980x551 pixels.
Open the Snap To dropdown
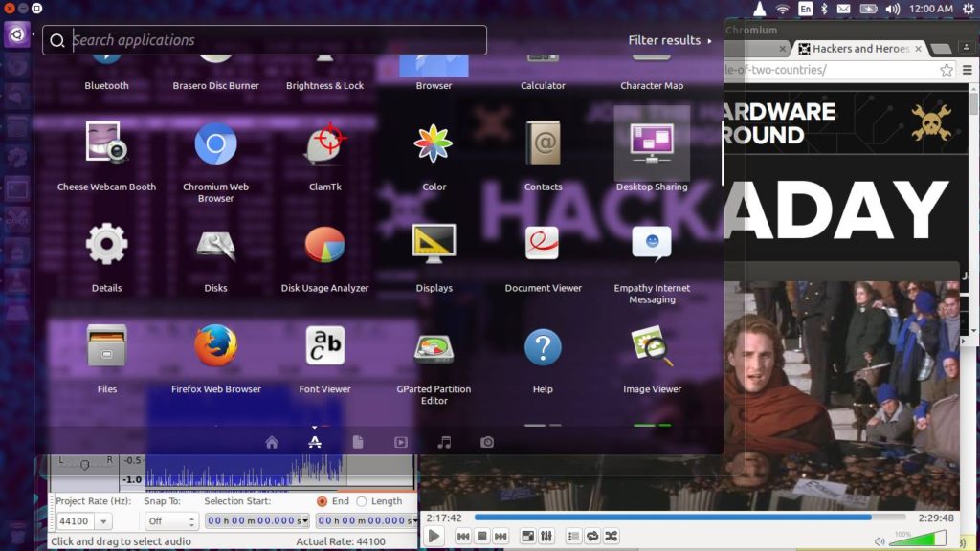click(170, 521)
